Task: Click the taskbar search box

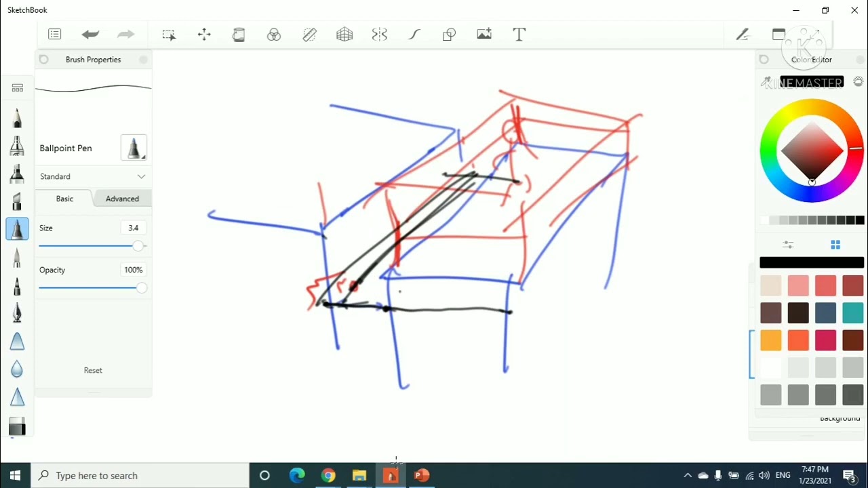Action: coord(140,475)
